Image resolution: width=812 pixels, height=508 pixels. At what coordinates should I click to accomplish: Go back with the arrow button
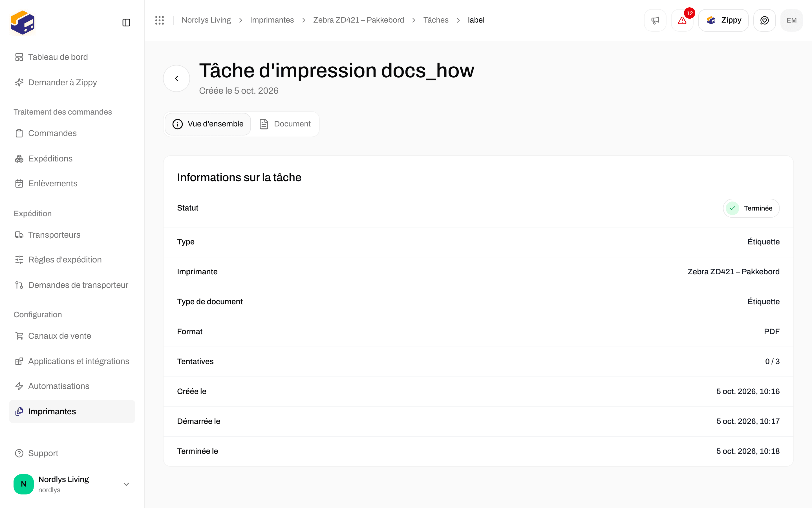pos(176,78)
